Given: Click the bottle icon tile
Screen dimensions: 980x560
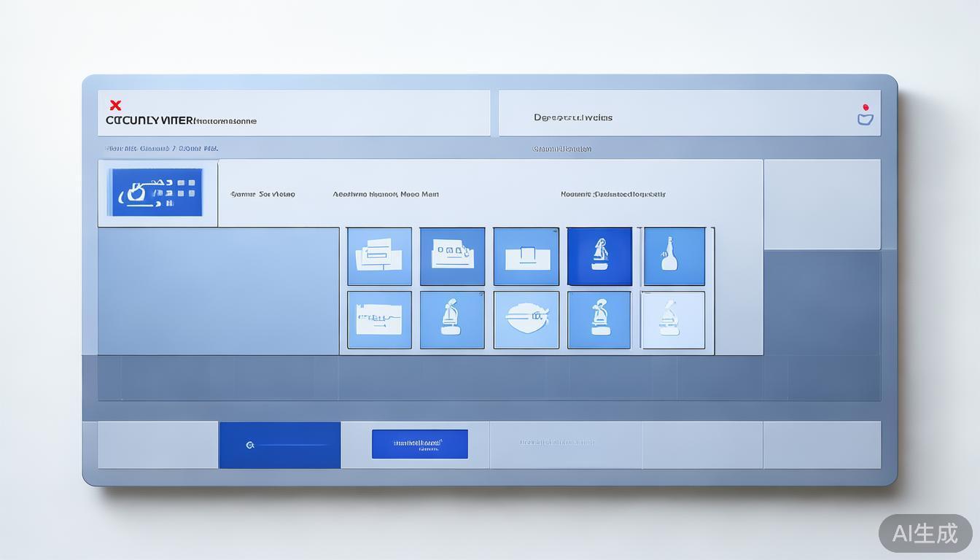Looking at the screenshot, I should point(674,256).
